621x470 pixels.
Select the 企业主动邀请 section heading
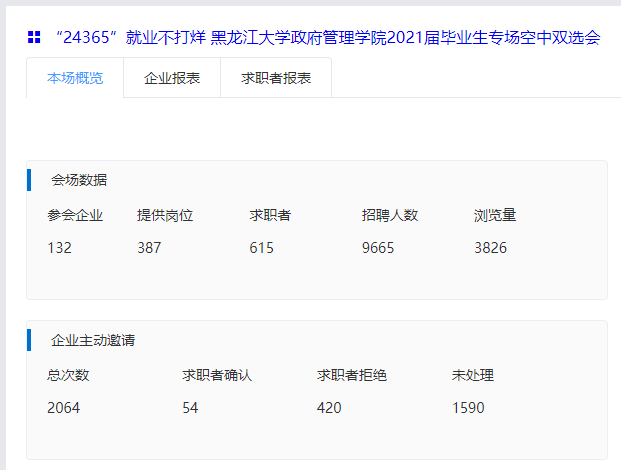(x=93, y=340)
